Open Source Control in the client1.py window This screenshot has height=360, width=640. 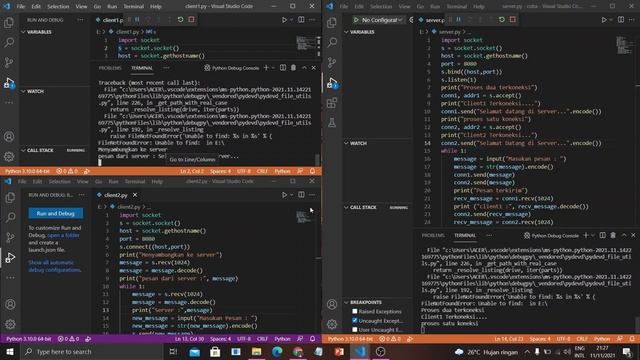pyautogui.click(x=9, y=62)
